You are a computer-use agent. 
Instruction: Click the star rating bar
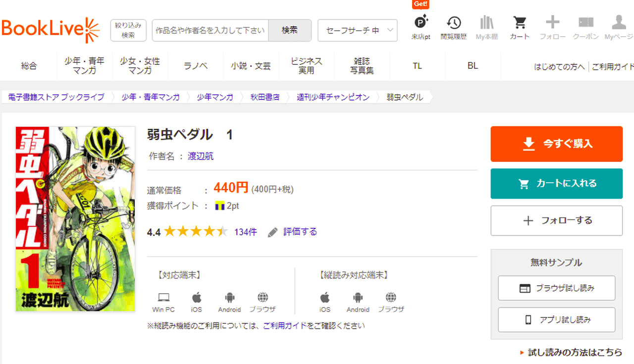tap(196, 232)
